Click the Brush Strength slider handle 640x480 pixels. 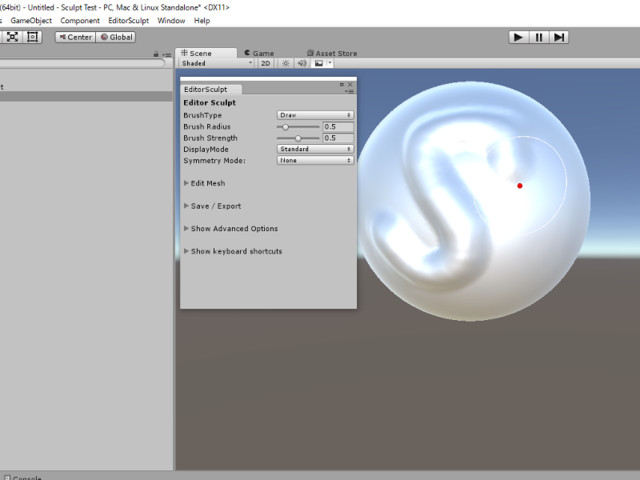point(298,138)
